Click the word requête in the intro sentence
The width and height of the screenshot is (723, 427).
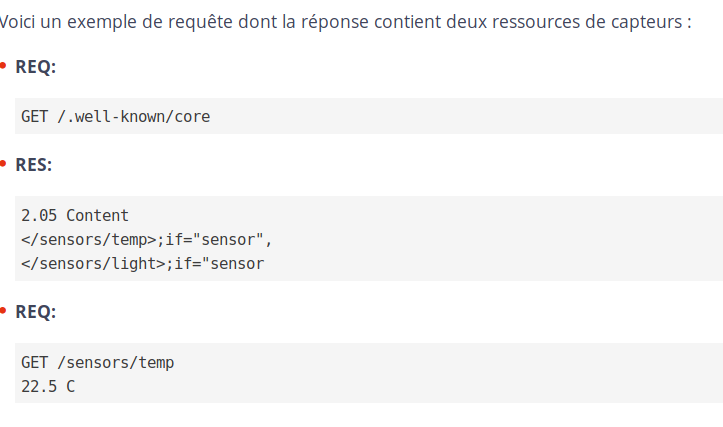pyautogui.click(x=200, y=22)
